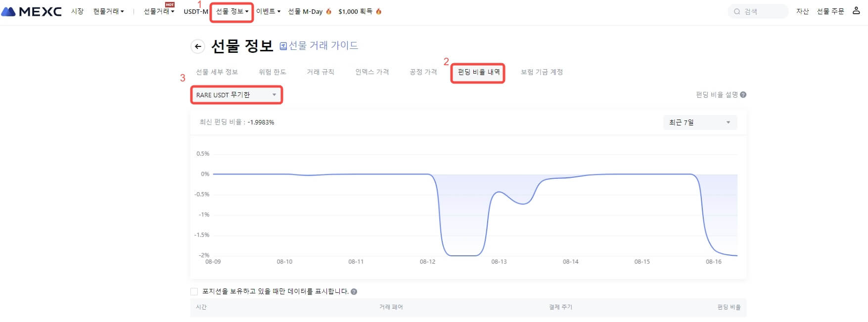This screenshot has height=322, width=868.
Task: Expand the RARE USDT 무기한 pair dropdown
Action: coord(236,95)
